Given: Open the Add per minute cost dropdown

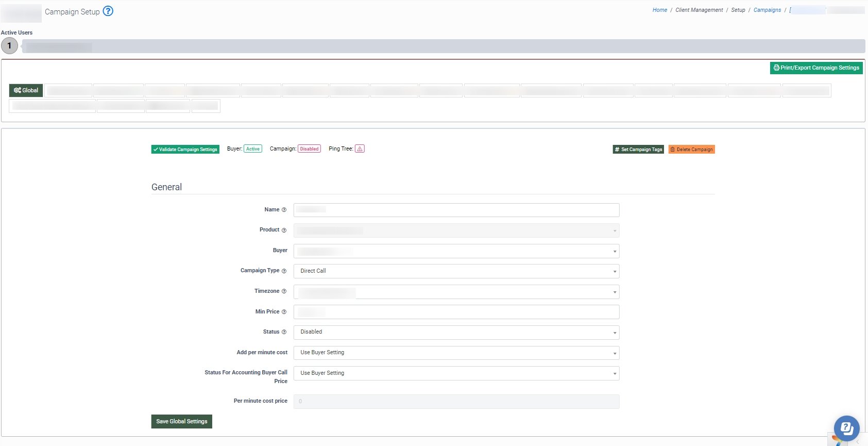Looking at the screenshot, I should click(456, 353).
